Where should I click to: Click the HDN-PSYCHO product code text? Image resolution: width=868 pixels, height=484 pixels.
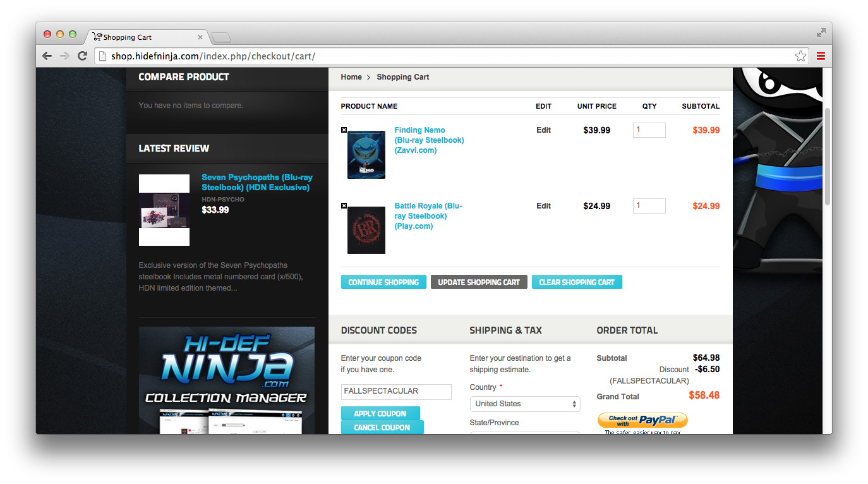[x=223, y=200]
